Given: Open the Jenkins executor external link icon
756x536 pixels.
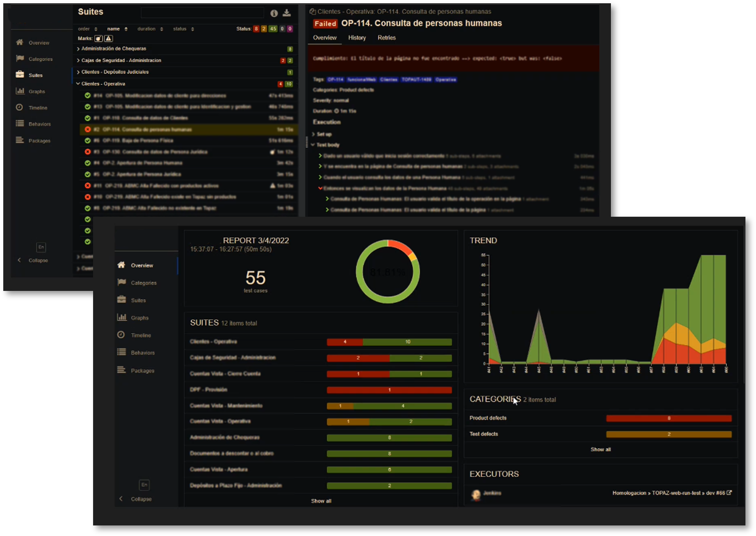Looking at the screenshot, I should tap(729, 493).
